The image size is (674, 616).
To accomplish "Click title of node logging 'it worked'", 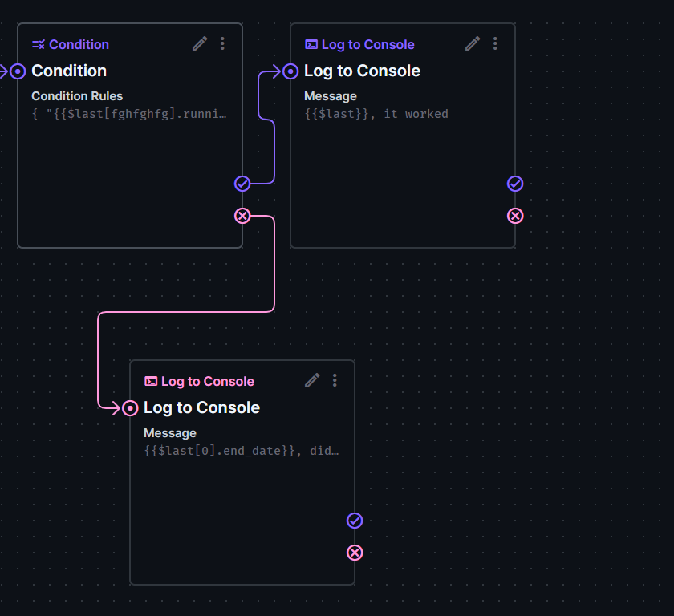I will click(362, 71).
